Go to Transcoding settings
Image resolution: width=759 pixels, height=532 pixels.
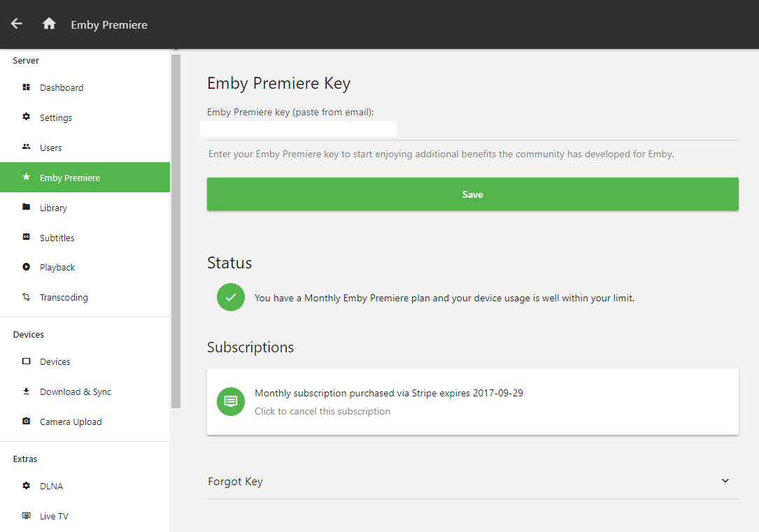click(x=85, y=297)
